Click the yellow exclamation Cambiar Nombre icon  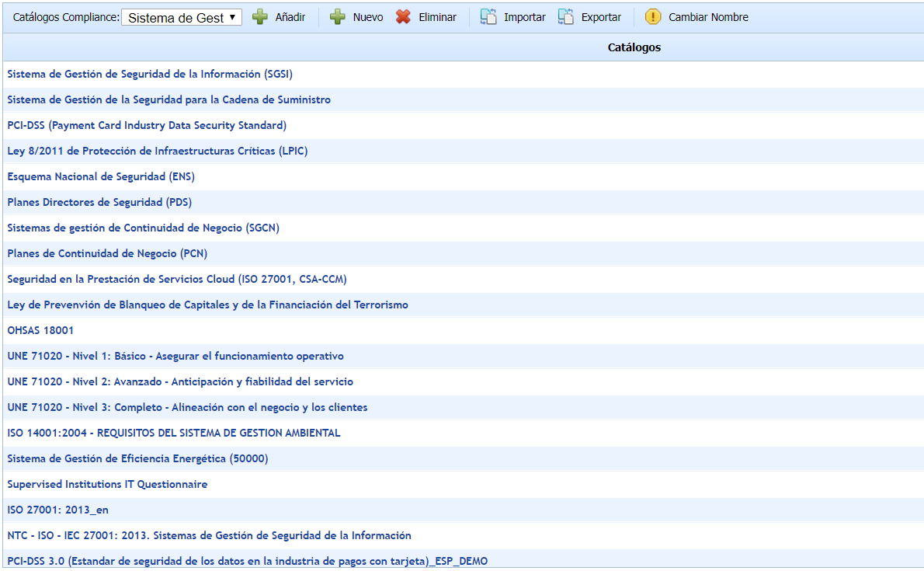[x=653, y=17]
